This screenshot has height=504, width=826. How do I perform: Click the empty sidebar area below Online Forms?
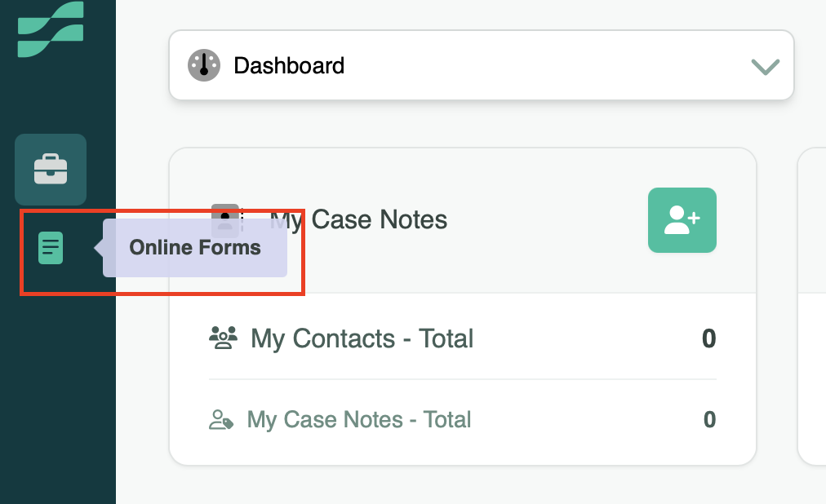(57, 391)
